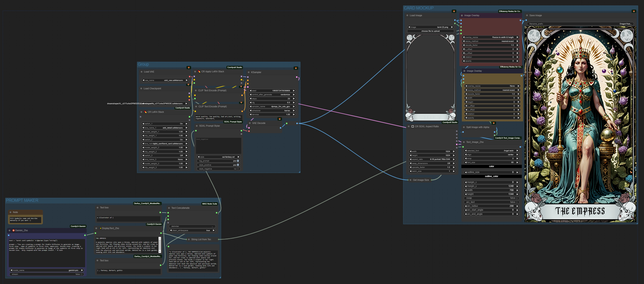This screenshot has height=284, width=644.
Task: Click the tarot card frame preview in Load Image
Action: [430, 78]
